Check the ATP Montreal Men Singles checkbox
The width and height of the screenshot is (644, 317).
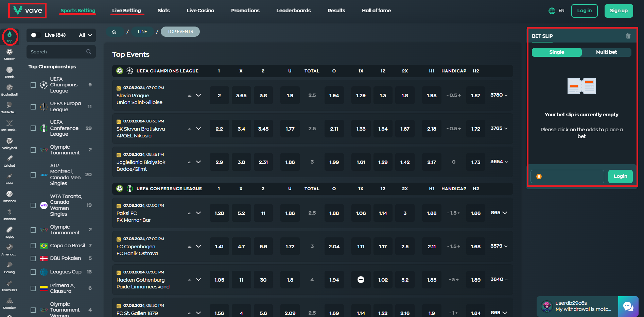33,175
